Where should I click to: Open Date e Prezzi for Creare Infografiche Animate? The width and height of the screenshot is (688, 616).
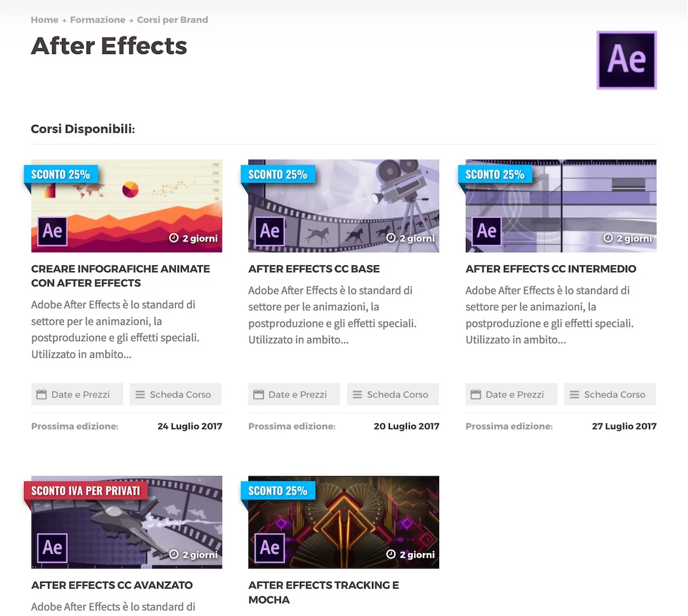click(76, 394)
